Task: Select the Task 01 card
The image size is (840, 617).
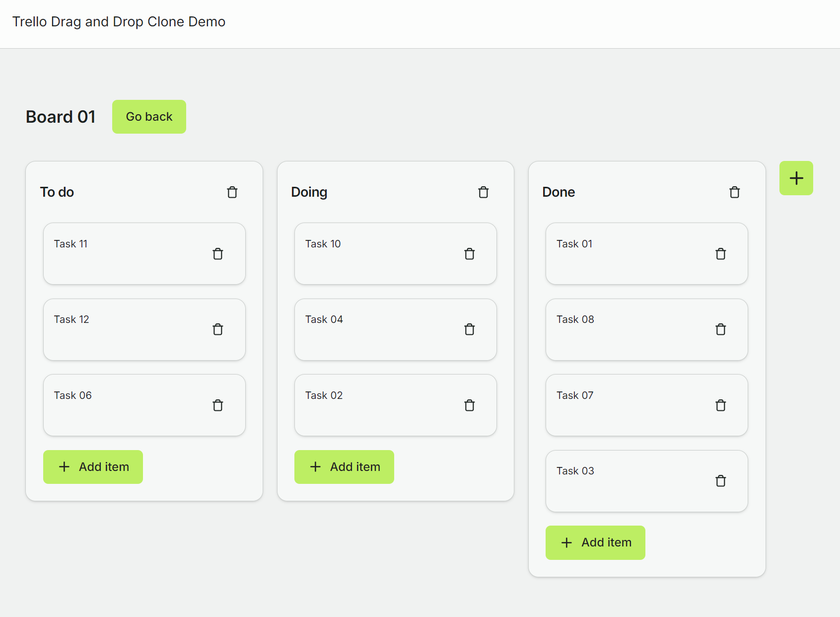Action: pyautogui.click(x=647, y=254)
